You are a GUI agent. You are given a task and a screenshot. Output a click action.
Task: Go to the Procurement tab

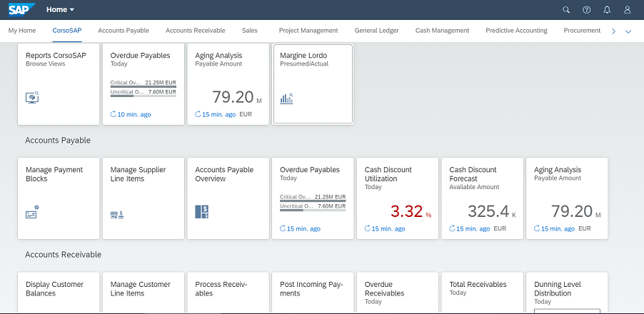[582, 31]
